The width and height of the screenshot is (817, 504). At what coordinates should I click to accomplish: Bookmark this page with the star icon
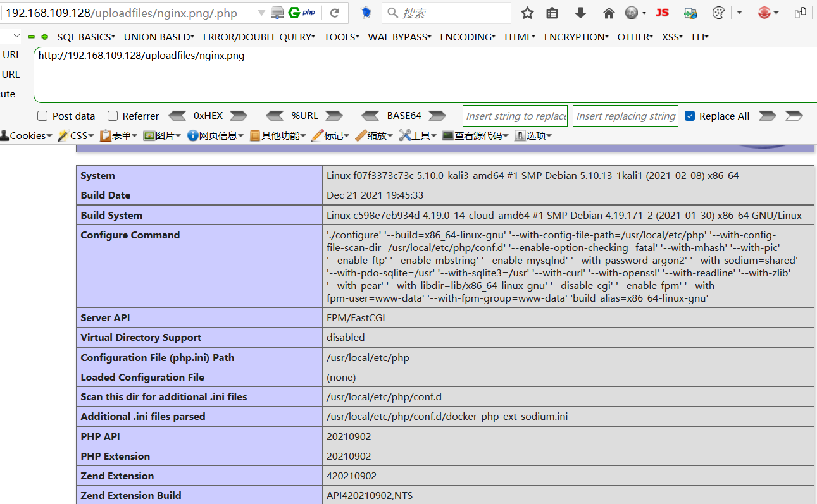(528, 13)
